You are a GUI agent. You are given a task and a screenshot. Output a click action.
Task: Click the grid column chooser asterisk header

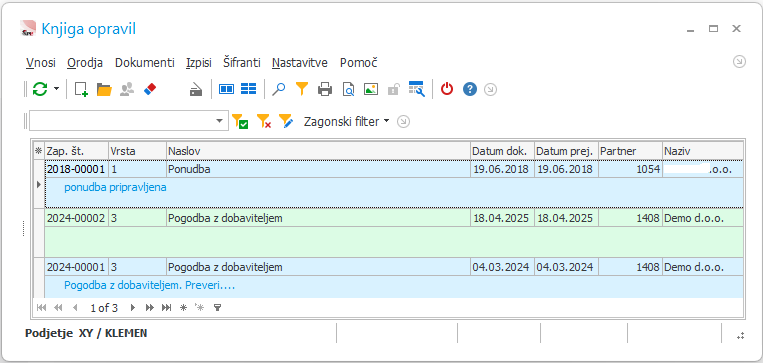click(38, 151)
